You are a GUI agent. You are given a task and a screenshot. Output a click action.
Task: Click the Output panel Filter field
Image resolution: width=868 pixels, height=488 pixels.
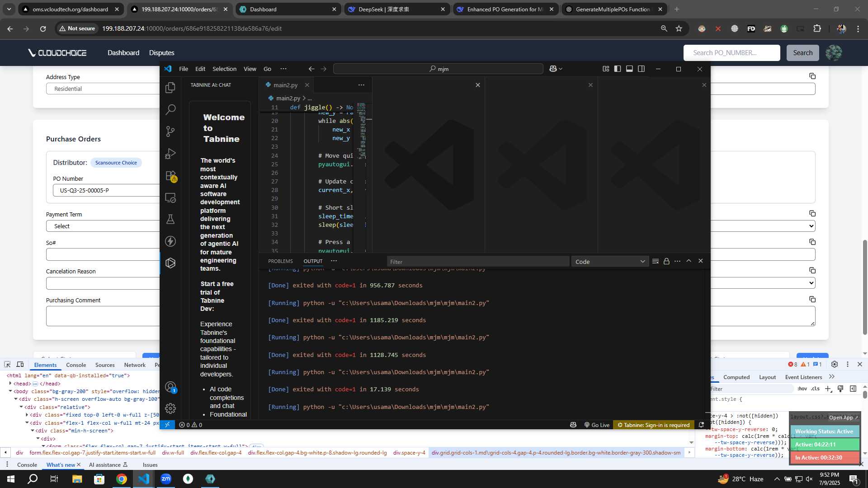pos(478,262)
